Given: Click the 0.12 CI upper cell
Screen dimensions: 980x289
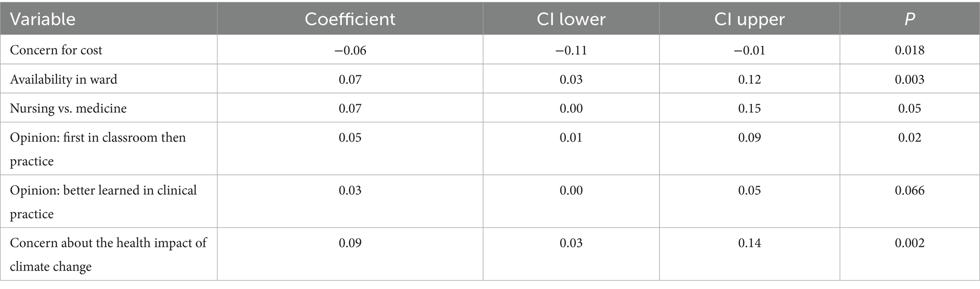Looking at the screenshot, I should 749,79.
